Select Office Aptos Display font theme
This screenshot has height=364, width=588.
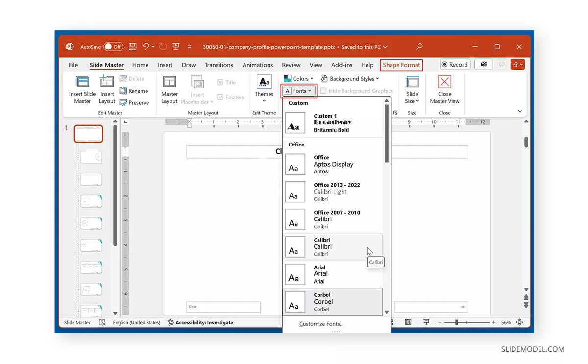[334, 164]
